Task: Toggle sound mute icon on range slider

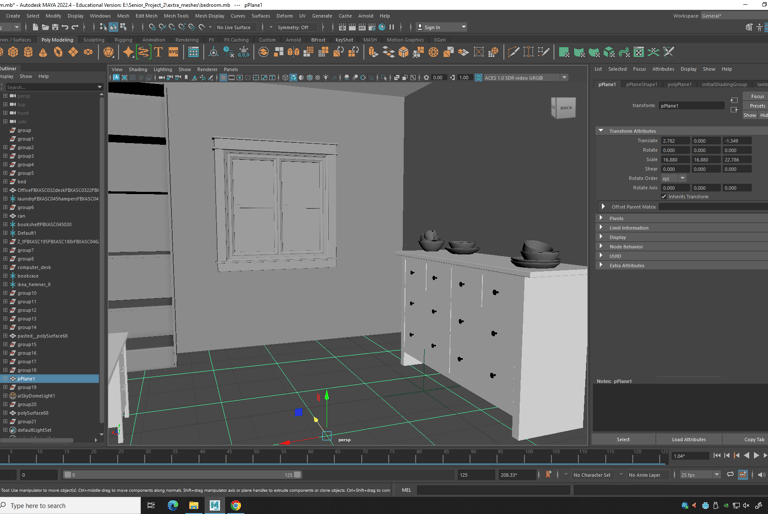Action: pos(761,474)
